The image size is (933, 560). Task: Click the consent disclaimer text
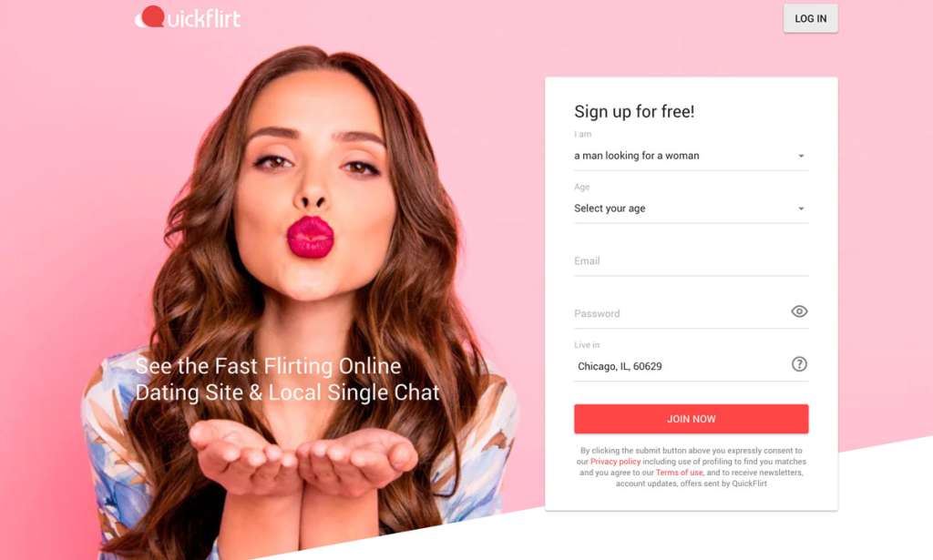tap(691, 467)
